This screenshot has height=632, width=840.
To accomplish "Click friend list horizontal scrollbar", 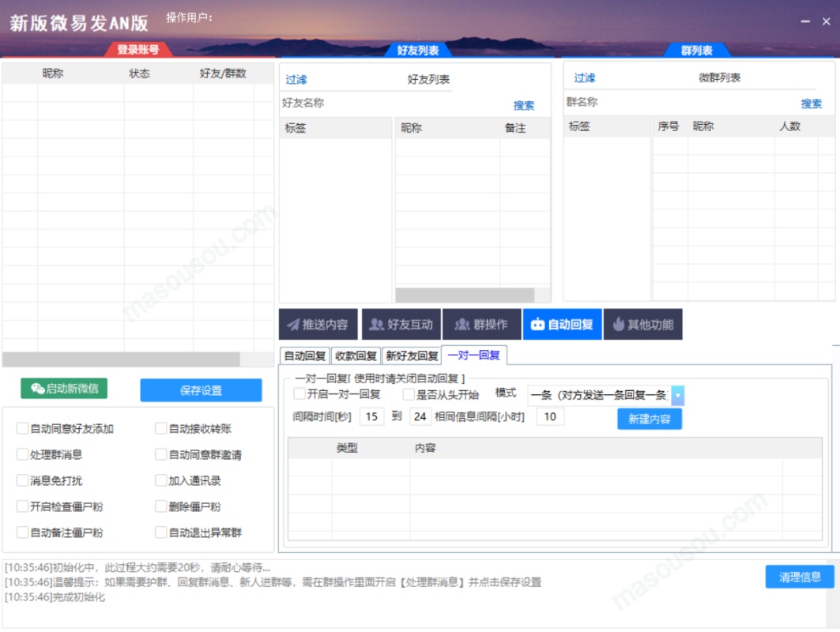I will [465, 295].
